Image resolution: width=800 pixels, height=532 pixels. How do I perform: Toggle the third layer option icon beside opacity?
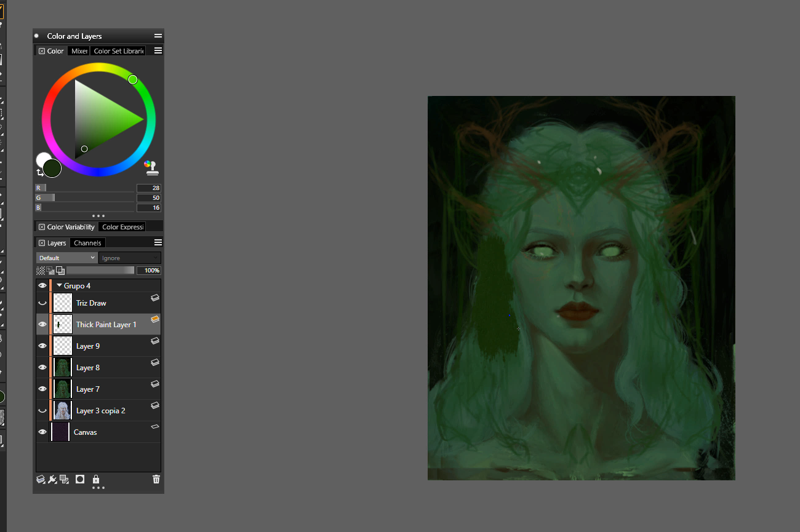[60, 271]
